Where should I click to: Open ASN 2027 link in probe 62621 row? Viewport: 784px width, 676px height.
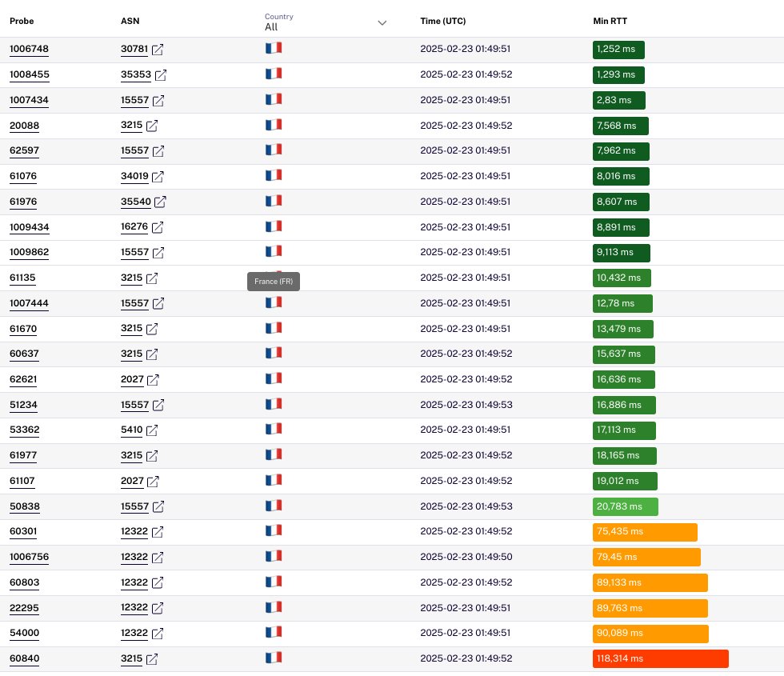click(132, 379)
